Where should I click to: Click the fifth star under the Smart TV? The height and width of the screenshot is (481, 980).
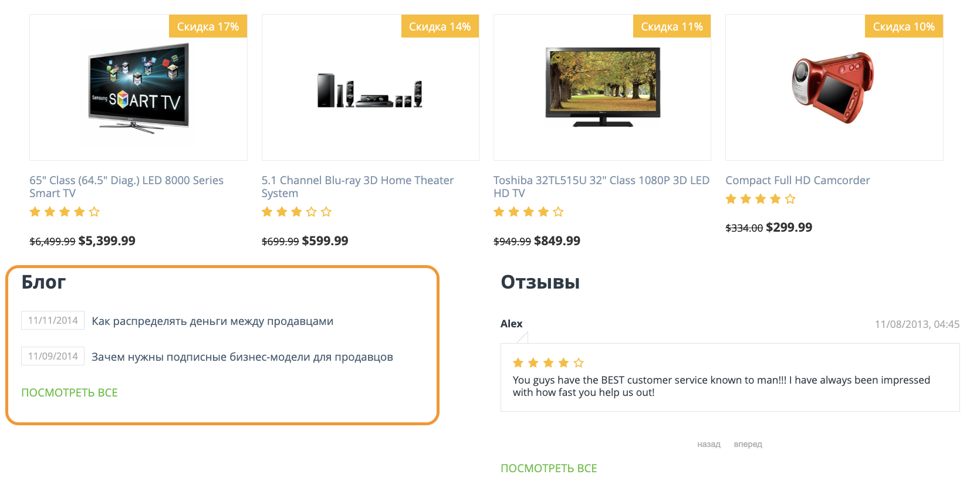tap(94, 212)
